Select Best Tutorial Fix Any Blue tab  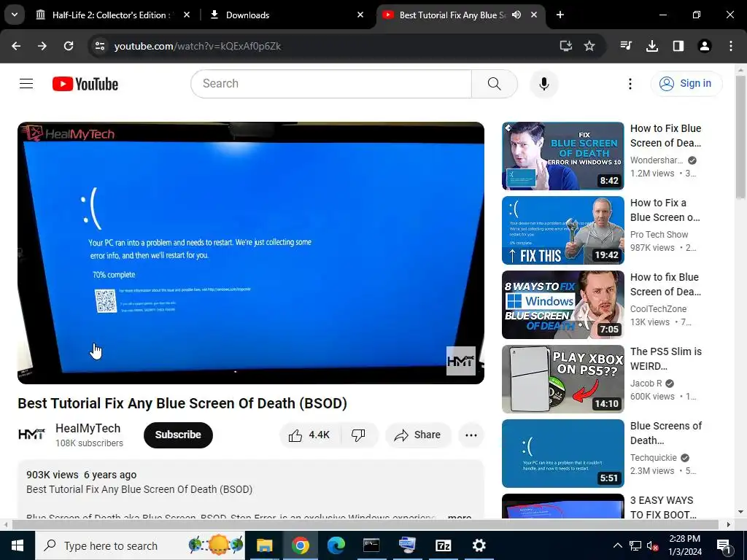click(x=452, y=15)
